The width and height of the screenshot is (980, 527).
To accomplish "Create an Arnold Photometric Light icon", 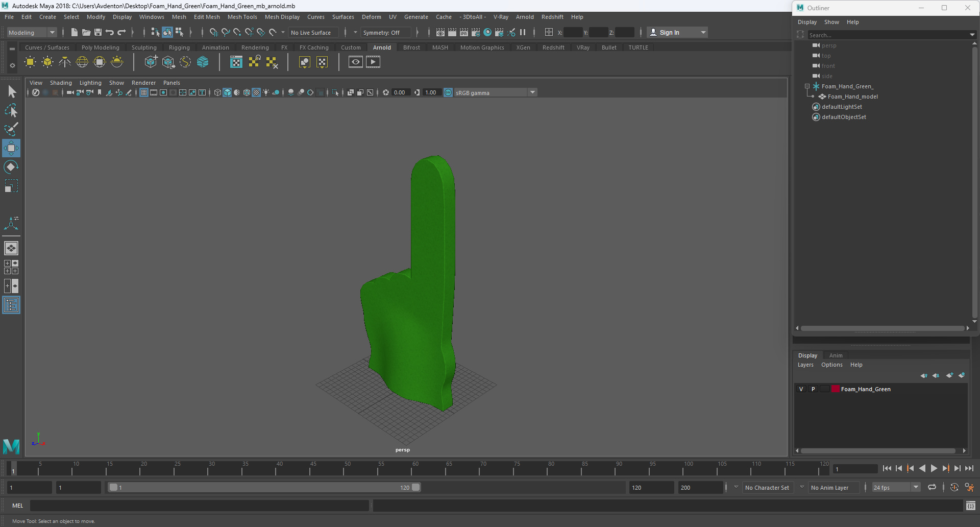I will click(x=65, y=62).
